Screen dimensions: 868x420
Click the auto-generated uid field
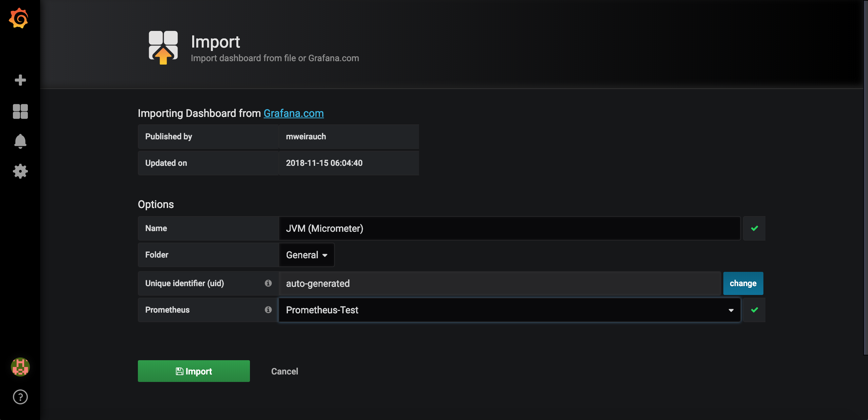[499, 283]
